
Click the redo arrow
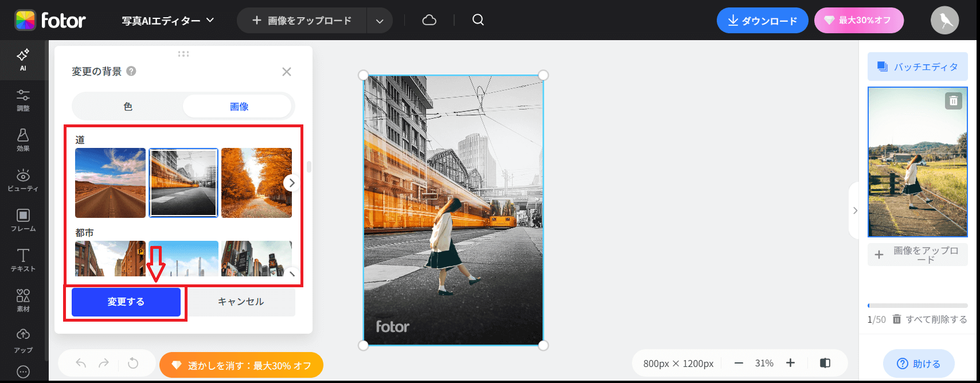[x=104, y=363]
